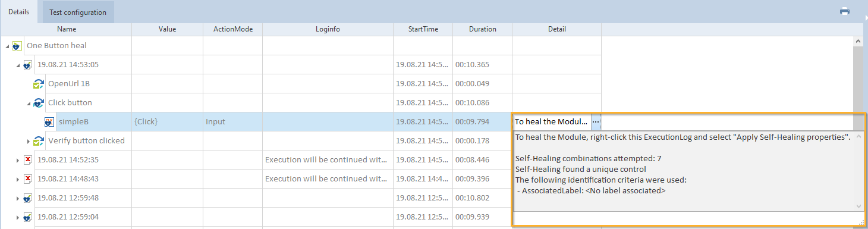Collapse the 19.08.21 14:53:05 run entry

(18, 65)
